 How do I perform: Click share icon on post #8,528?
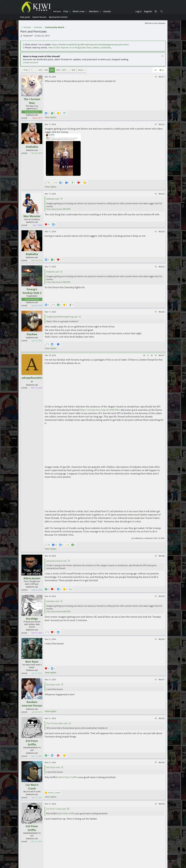point(156,556)
